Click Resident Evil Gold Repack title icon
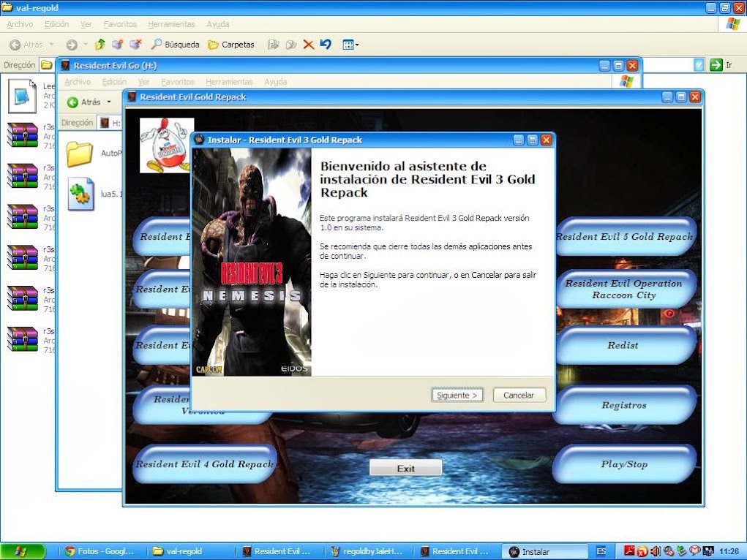Image resolution: width=747 pixels, height=560 pixels. (132, 97)
